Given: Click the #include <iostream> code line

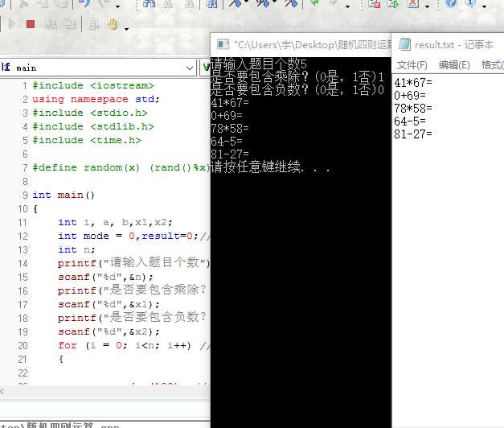Looking at the screenshot, I should click(93, 85).
